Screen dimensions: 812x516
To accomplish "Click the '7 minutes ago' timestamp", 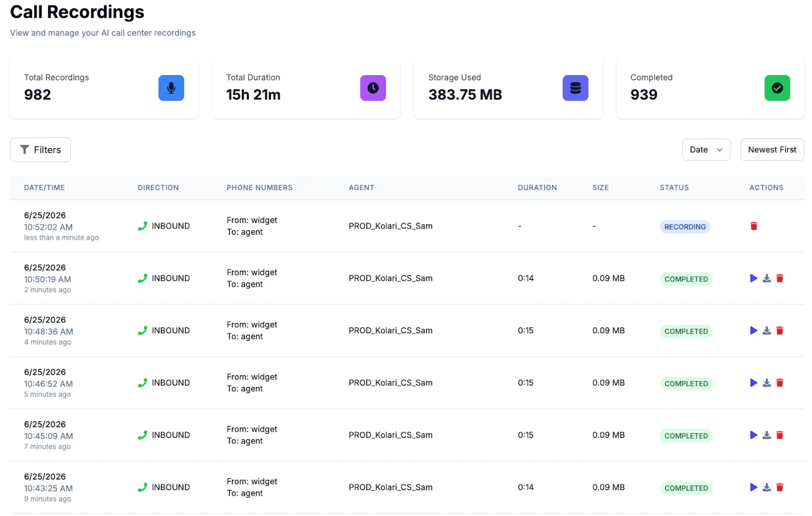I will (x=48, y=447).
